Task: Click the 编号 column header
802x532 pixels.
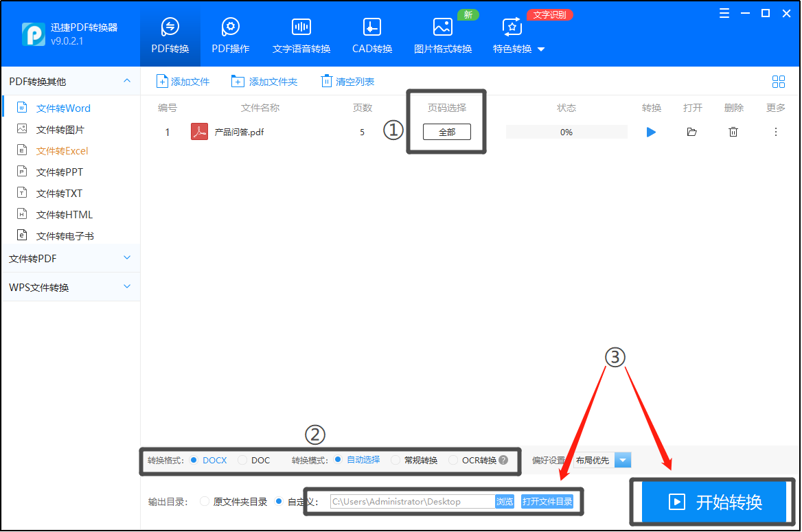Action: click(x=168, y=108)
